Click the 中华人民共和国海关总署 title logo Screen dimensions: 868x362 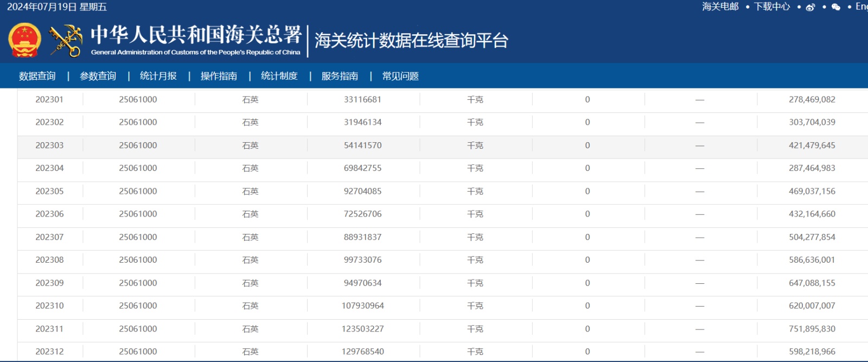[195, 39]
